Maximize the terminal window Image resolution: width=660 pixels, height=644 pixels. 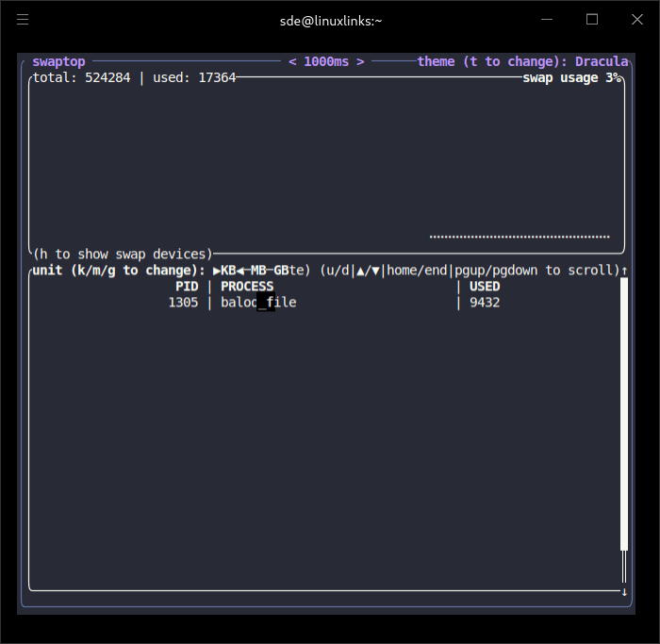592,20
